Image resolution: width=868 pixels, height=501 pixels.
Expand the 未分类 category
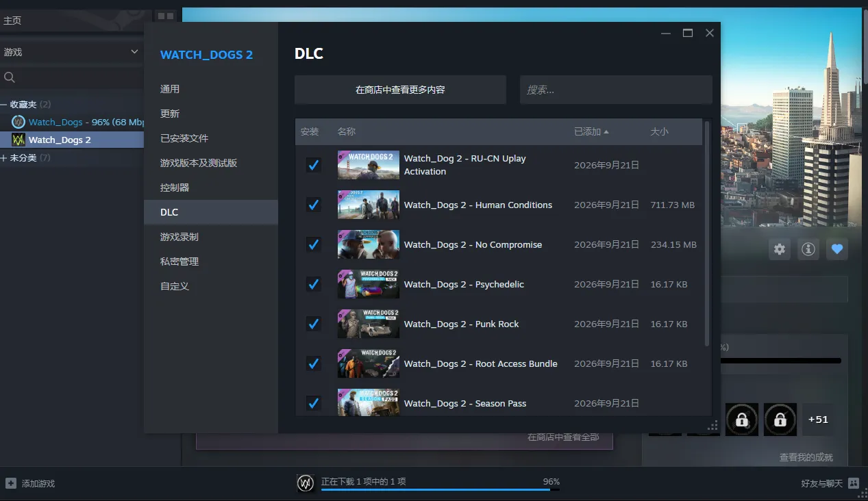(4, 158)
